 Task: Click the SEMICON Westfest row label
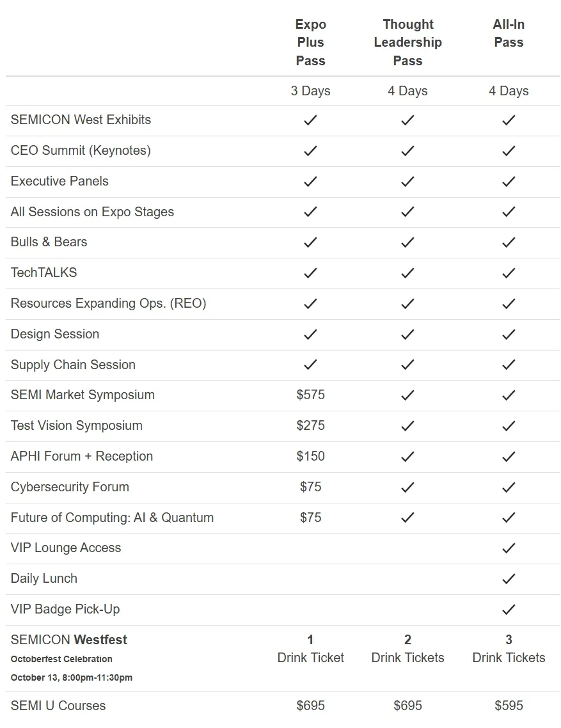coord(68,640)
